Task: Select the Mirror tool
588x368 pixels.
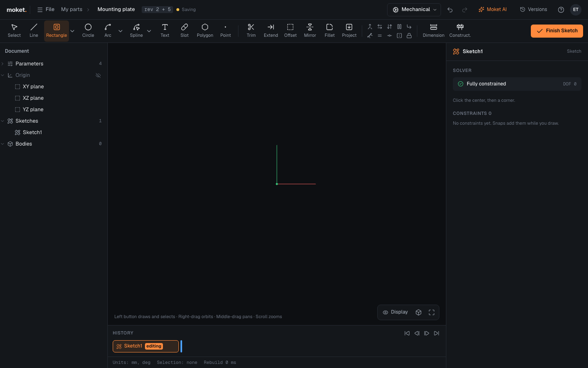Action: tap(310, 31)
